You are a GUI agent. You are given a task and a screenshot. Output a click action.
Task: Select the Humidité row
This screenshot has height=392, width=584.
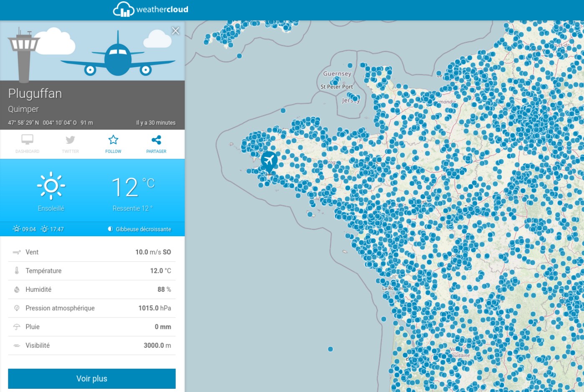coord(92,289)
